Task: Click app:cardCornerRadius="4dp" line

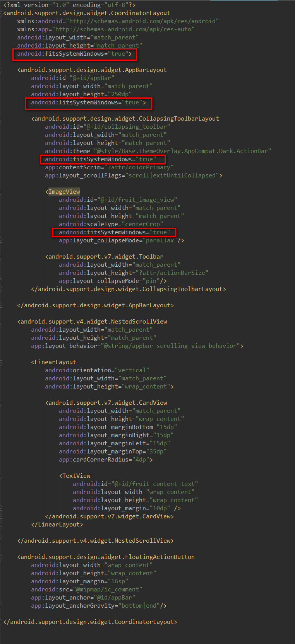Action: (106, 460)
